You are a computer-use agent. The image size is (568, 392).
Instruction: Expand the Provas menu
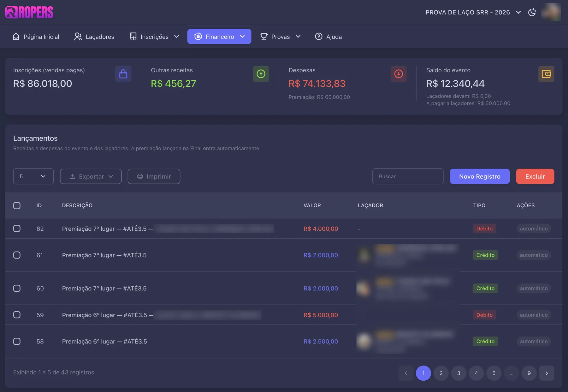(x=280, y=37)
